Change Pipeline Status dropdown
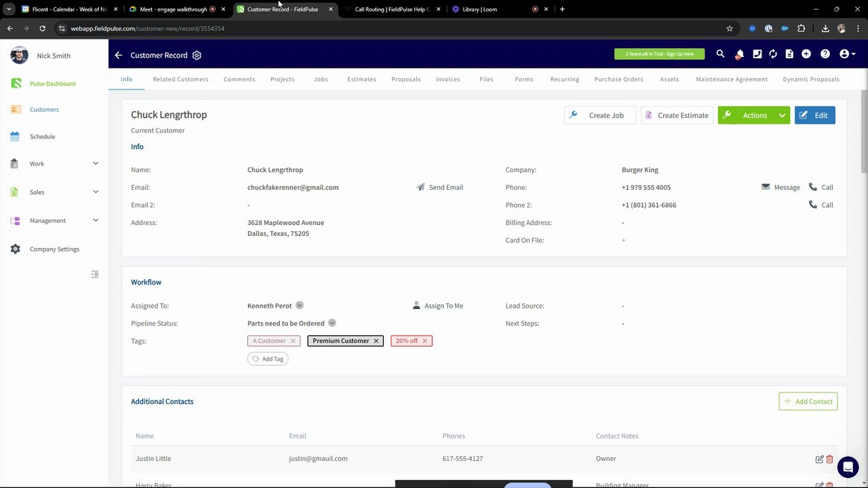Viewport: 868px width, 488px height. [x=332, y=323]
